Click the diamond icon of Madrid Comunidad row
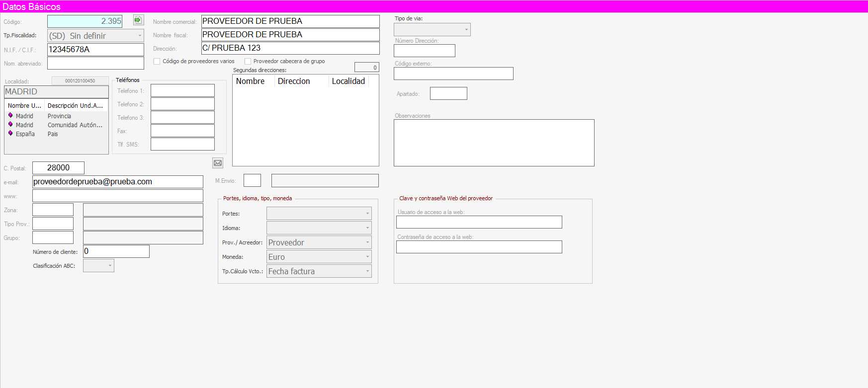The image size is (868, 388). point(10,124)
